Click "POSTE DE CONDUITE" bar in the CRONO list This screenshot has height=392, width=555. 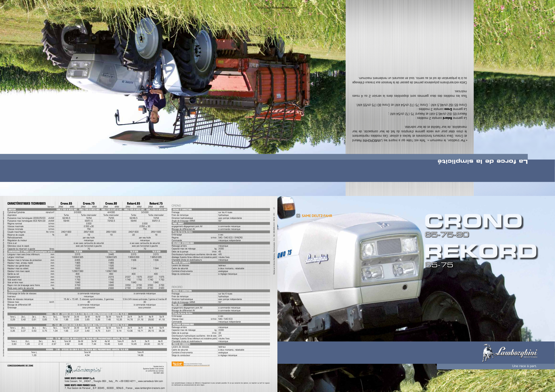point(221,263)
